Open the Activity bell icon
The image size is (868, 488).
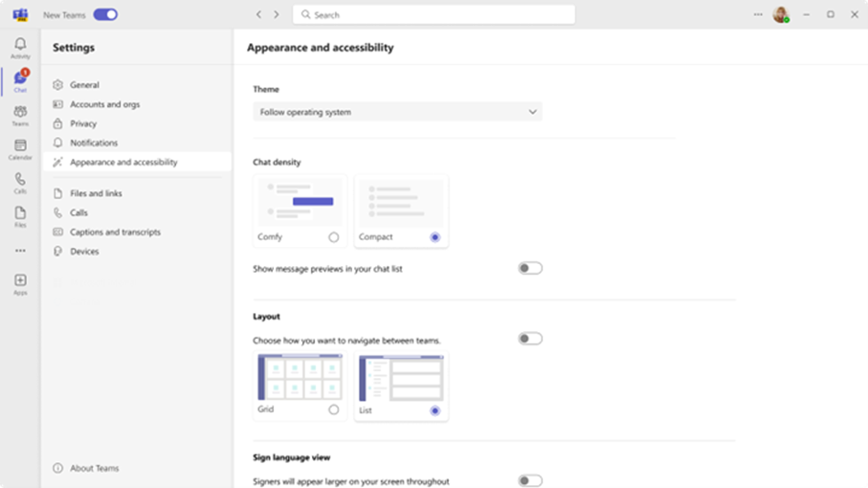(20, 47)
